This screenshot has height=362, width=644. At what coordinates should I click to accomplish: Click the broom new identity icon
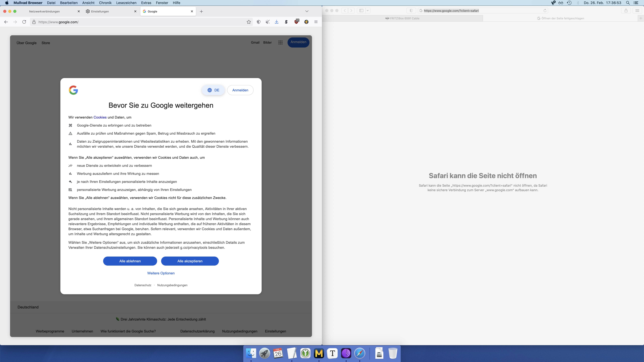click(268, 22)
